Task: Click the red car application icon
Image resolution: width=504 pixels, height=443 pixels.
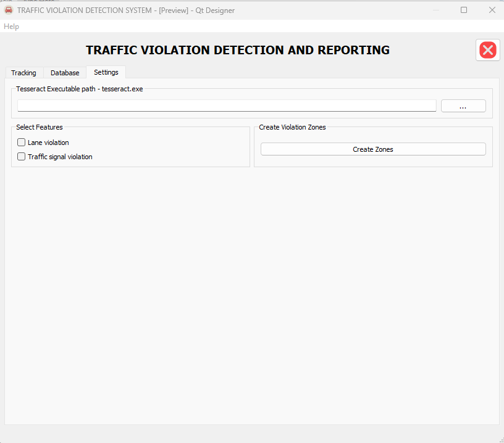Action: (x=9, y=10)
